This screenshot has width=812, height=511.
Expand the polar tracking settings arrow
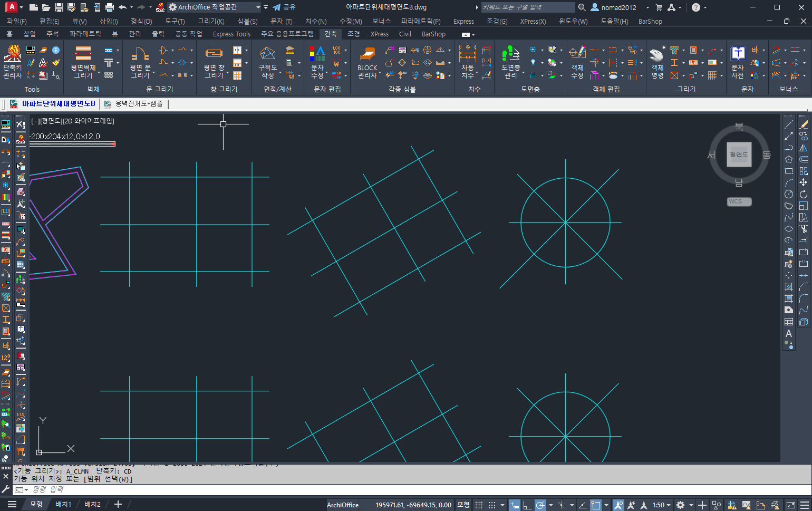coord(550,505)
